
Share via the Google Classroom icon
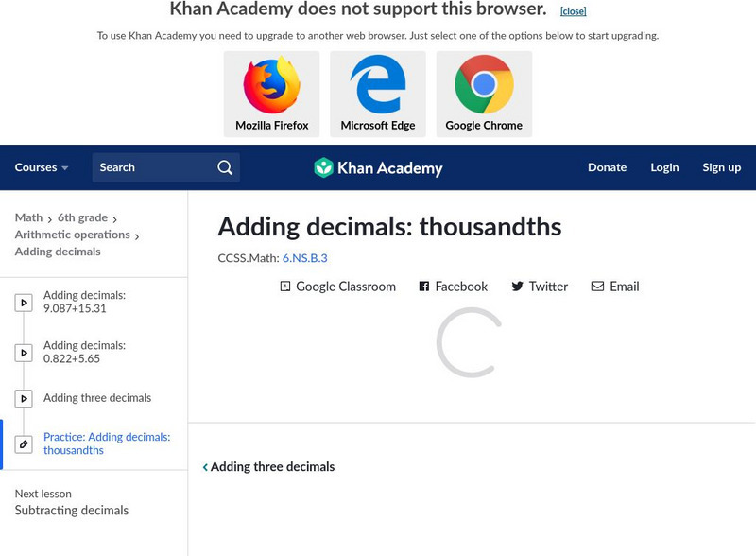285,287
